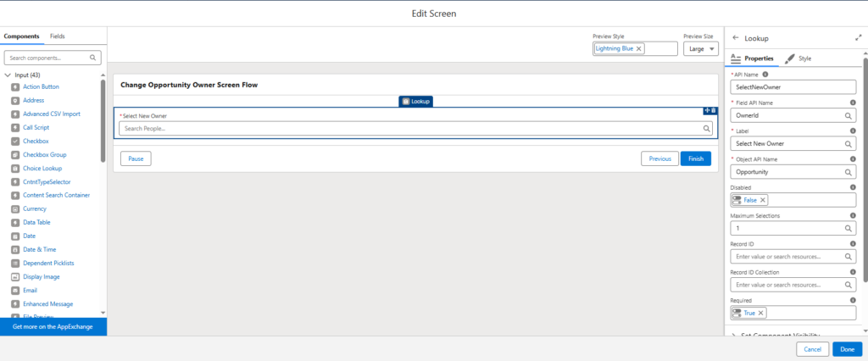Click the Content Search Container icon
The height and width of the screenshot is (361, 868).
tap(15, 196)
